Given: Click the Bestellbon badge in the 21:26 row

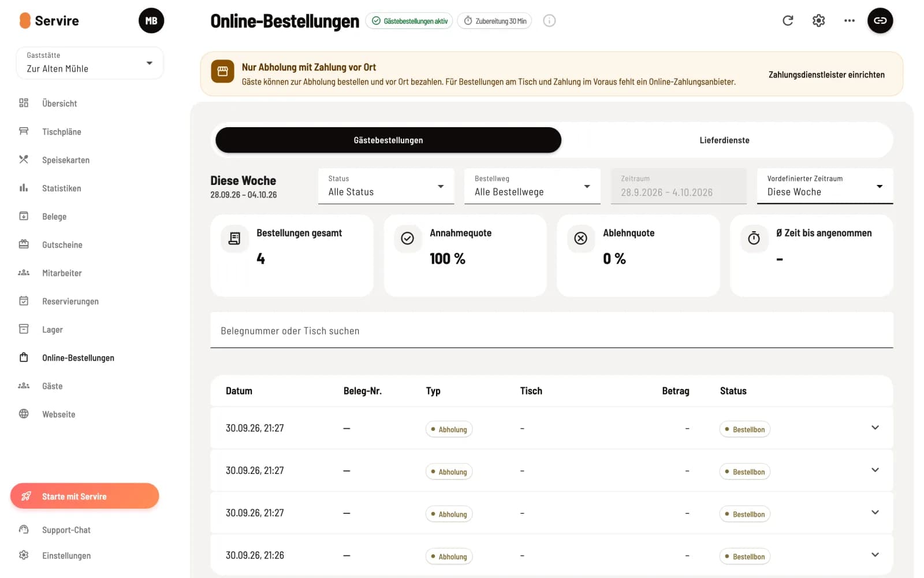Looking at the screenshot, I should pos(744,557).
